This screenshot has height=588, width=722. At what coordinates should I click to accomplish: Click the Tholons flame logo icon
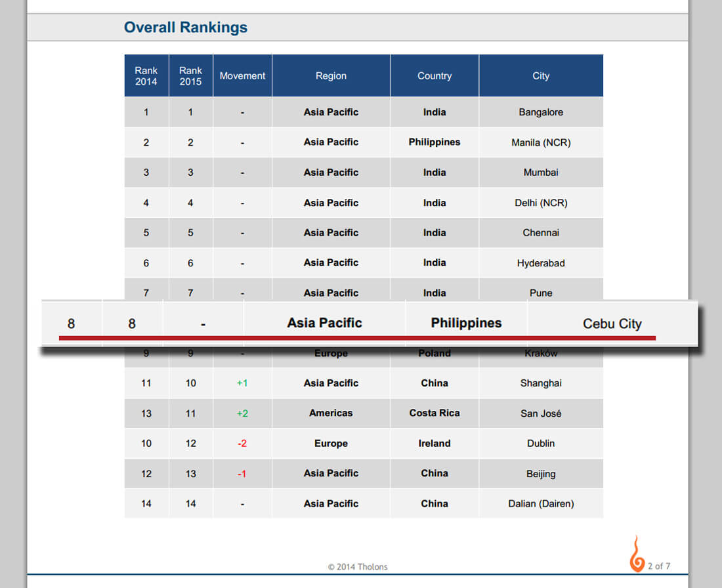tap(637, 554)
